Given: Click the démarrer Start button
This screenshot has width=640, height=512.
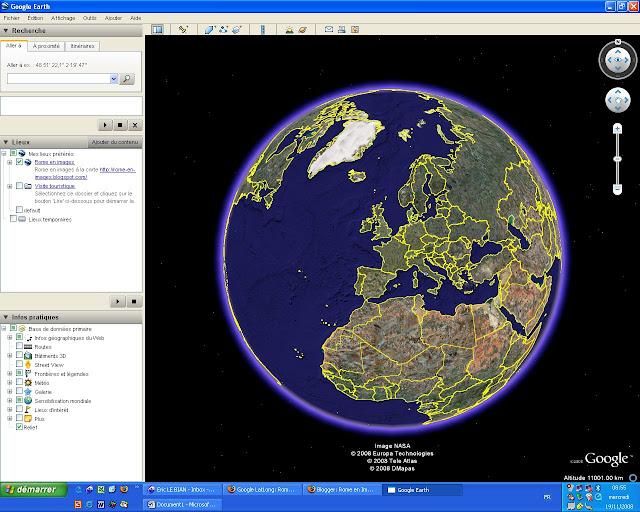Looking at the screenshot, I should pos(34,489).
